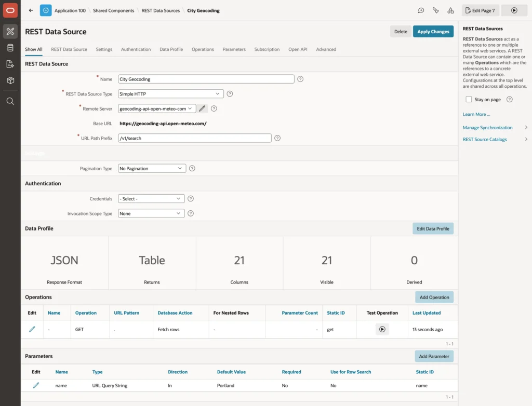Viewport: 532px width, 406px height.
Task: Sort parameters by Direction column
Action: 178,372
